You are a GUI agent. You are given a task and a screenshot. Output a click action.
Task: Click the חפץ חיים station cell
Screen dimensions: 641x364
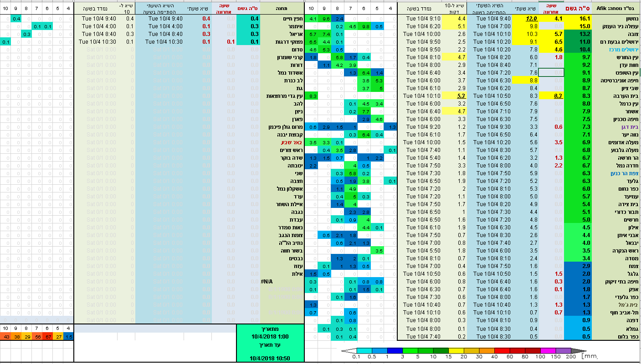pos(282,19)
